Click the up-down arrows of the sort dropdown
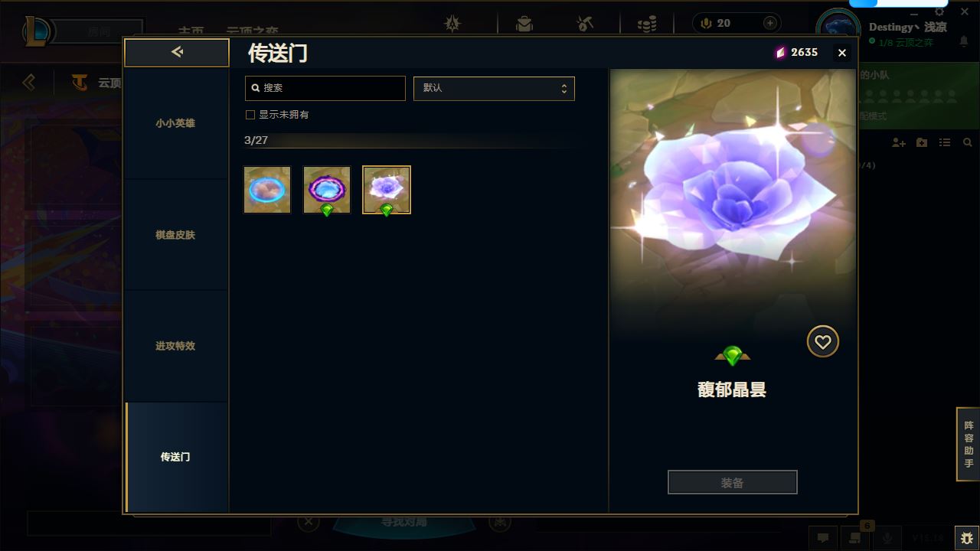 click(x=564, y=89)
